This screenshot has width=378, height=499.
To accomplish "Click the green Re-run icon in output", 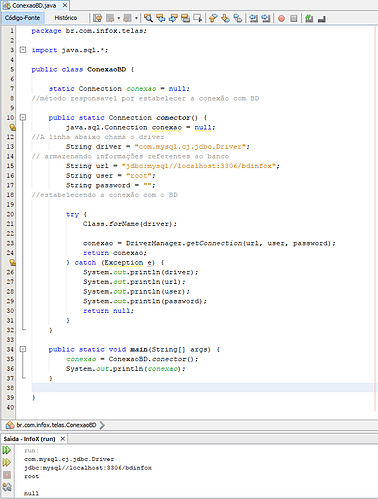I will tap(7, 450).
